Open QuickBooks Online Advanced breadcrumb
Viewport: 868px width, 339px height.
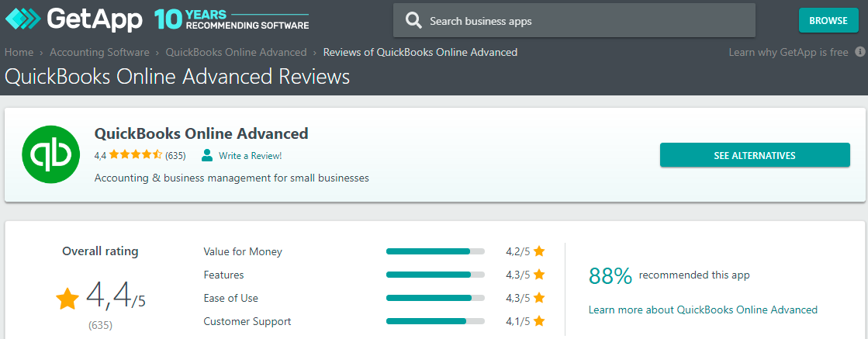point(236,52)
